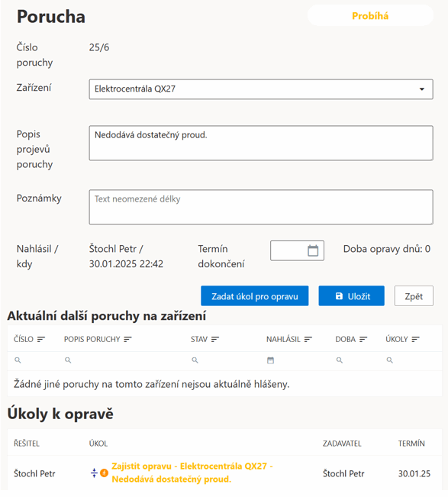Click orange status icon next to task
The height and width of the screenshot is (497, 448).
point(104,473)
